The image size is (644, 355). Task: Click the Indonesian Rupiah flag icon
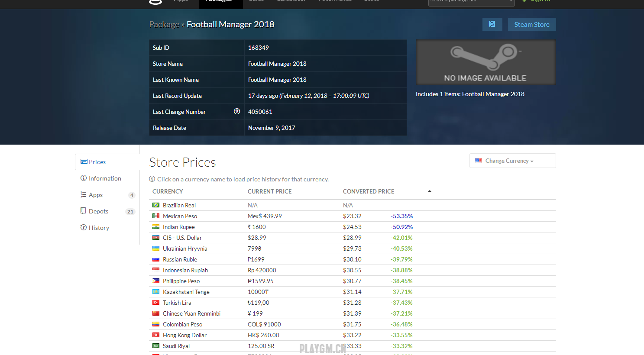(x=156, y=270)
